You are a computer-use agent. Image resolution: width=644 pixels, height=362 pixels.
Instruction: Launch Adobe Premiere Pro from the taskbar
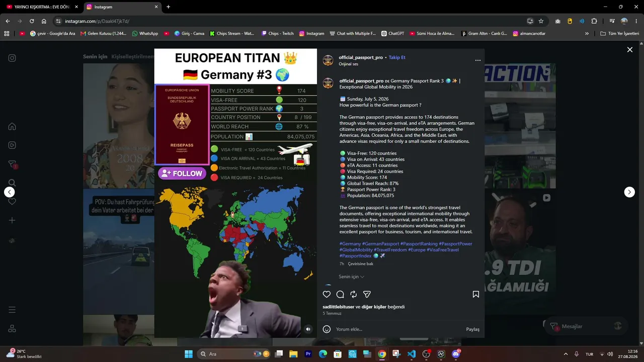[x=308, y=354]
